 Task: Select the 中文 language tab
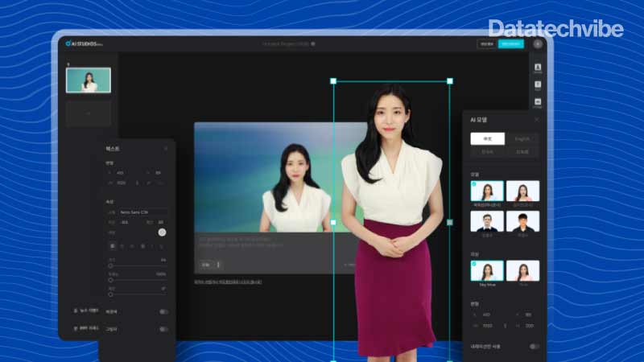pos(488,138)
